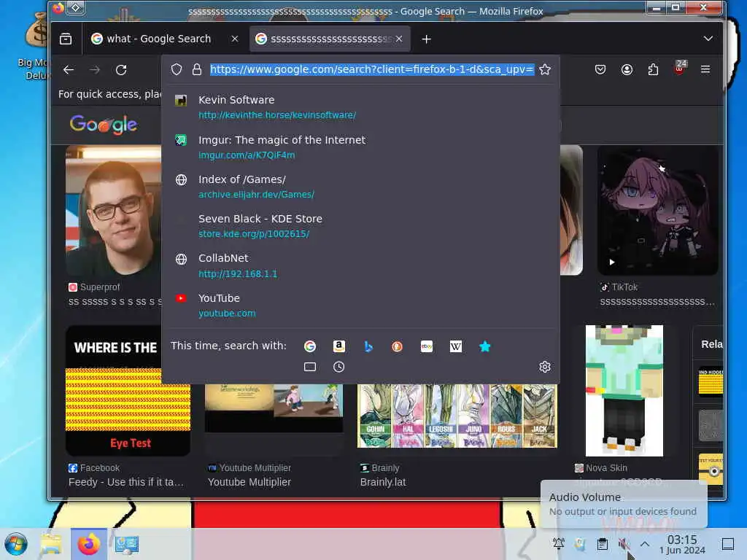The image size is (747, 560).
Task: Open site info padlock icon
Action: [x=197, y=69]
